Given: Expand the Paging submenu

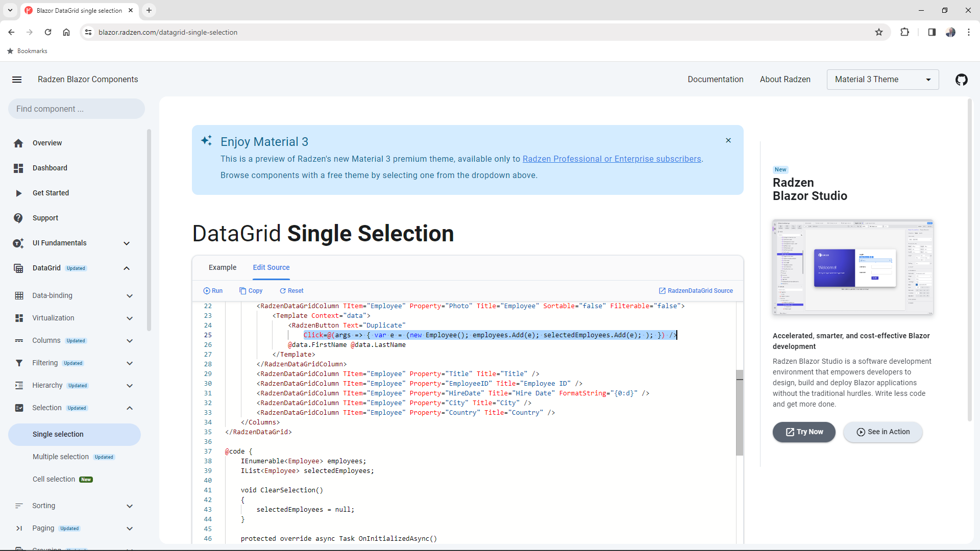Looking at the screenshot, I should pos(130,529).
